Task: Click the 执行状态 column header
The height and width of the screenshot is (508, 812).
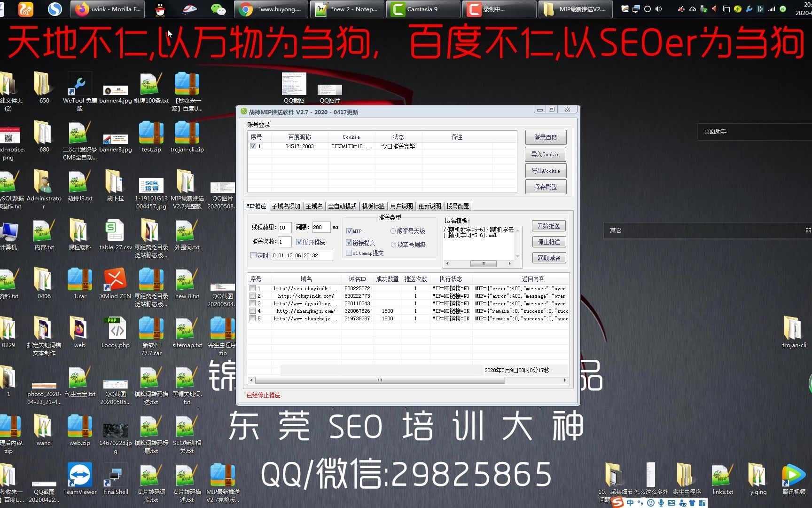Action: (451, 279)
